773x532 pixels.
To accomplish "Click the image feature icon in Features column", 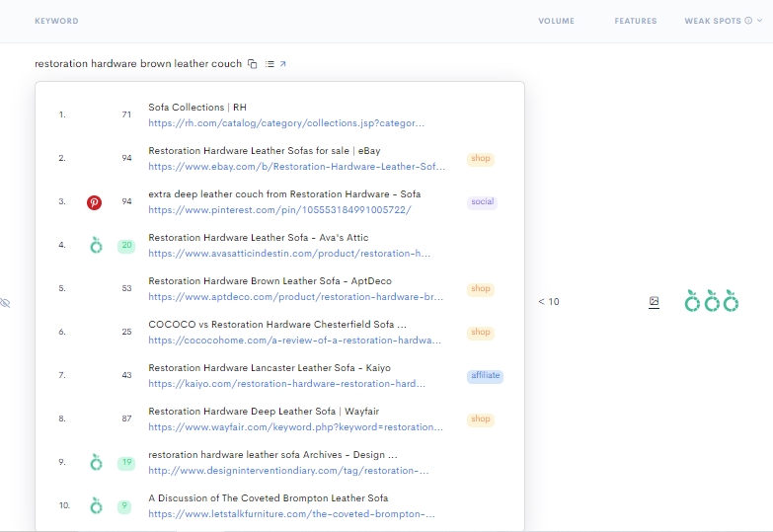I will (x=654, y=302).
